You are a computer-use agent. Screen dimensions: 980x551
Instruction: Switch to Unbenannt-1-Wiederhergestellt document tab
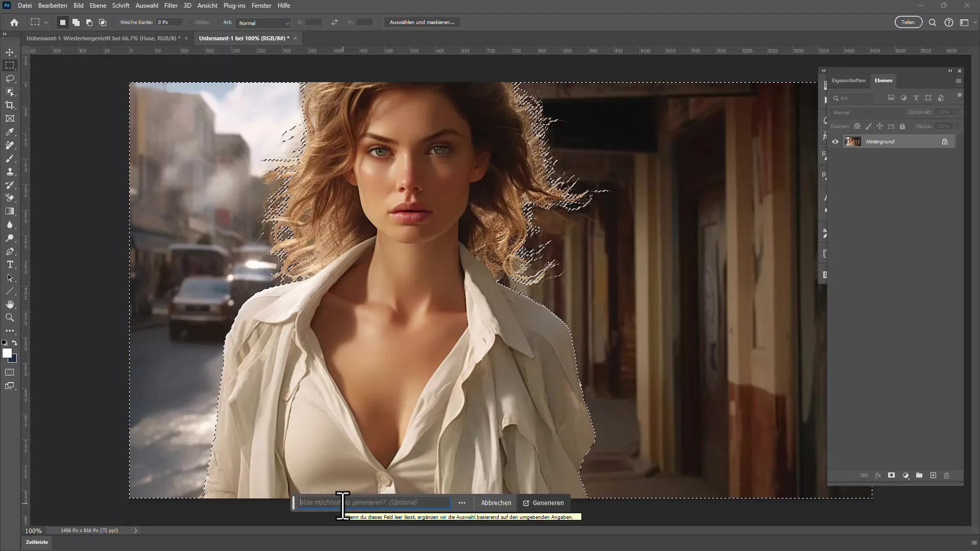coord(104,38)
